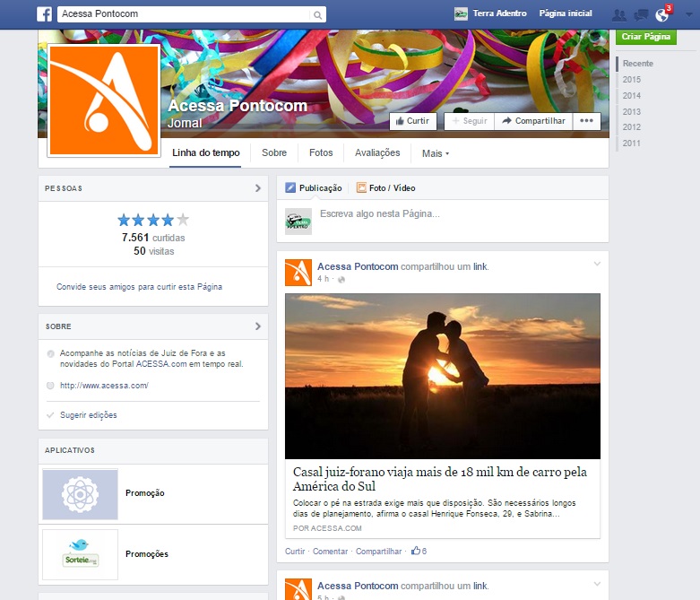Click the Criar Página button

[646, 36]
